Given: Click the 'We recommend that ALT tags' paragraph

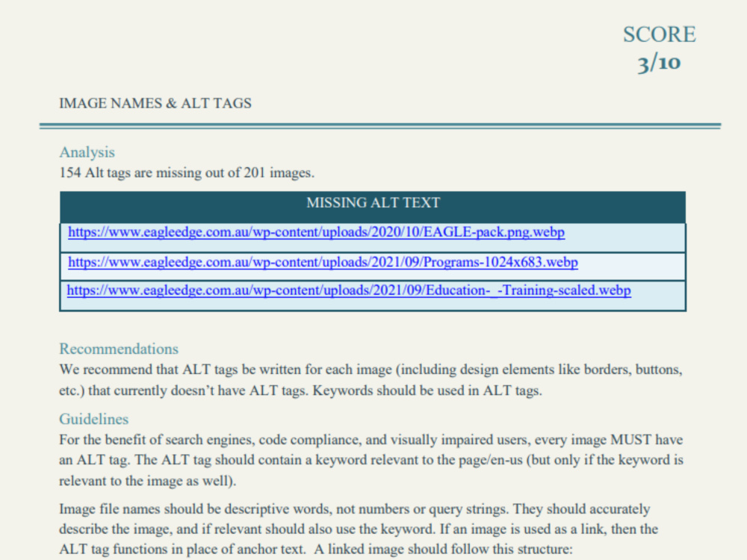Looking at the screenshot, I should [x=371, y=380].
